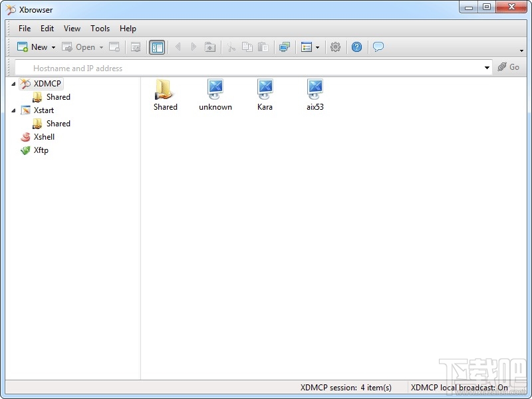532x399 pixels.
Task: Click the Hostname and IP address field
Action: click(x=199, y=67)
